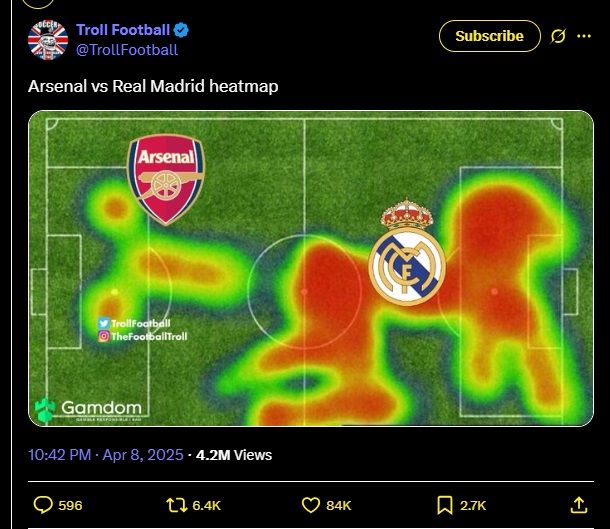The height and width of the screenshot is (529, 610).
Task: Open the Grok explain-post icon
Action: coord(558,36)
